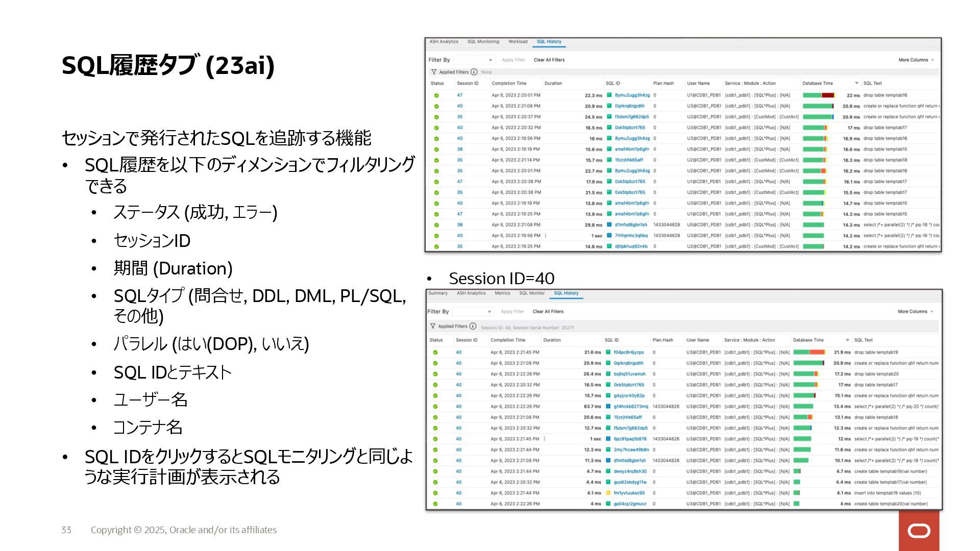
Task: Click status check icon of the 29.8 ms row
Action: click(436, 225)
